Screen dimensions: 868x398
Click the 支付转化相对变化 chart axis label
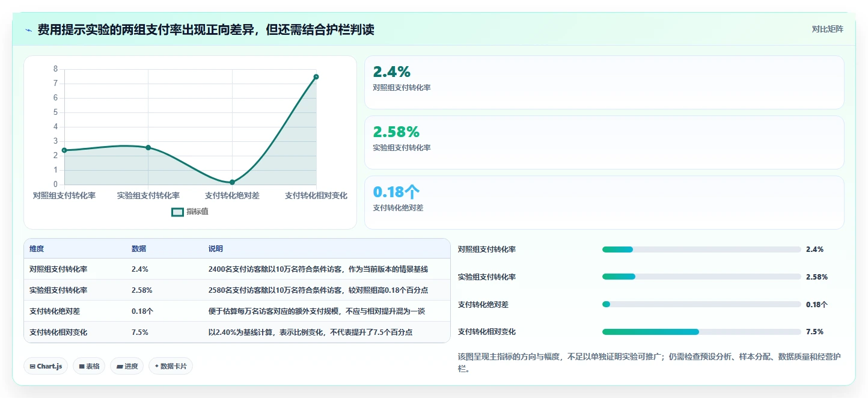pyautogui.click(x=316, y=196)
